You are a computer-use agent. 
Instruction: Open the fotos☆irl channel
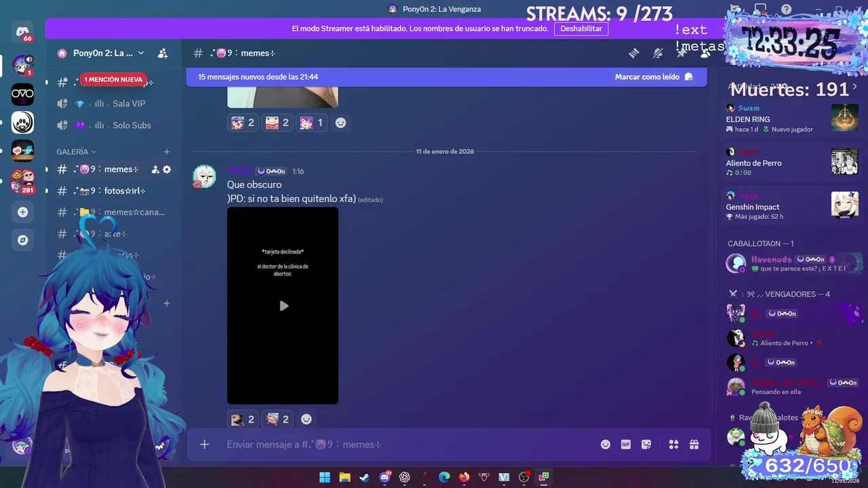pyautogui.click(x=112, y=190)
